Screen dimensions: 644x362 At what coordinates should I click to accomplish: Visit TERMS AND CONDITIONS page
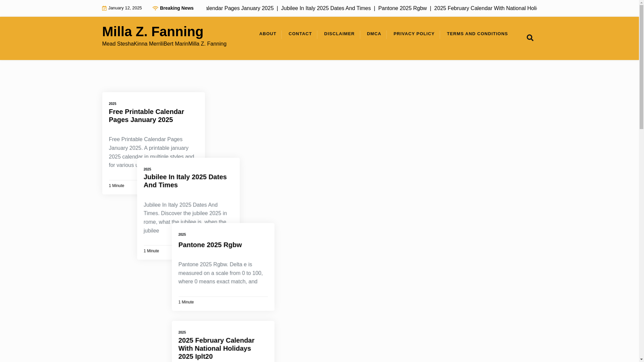(x=477, y=34)
